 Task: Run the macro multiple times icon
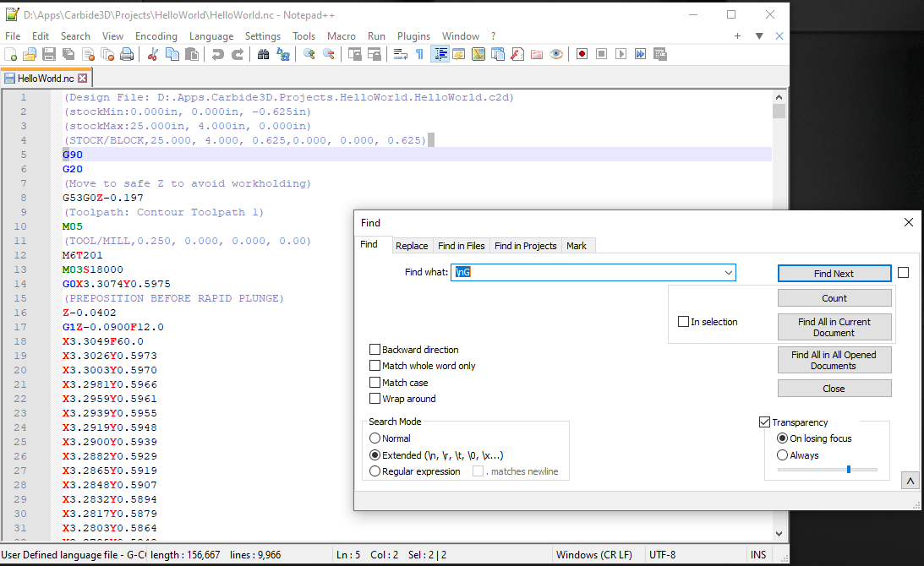coord(641,54)
